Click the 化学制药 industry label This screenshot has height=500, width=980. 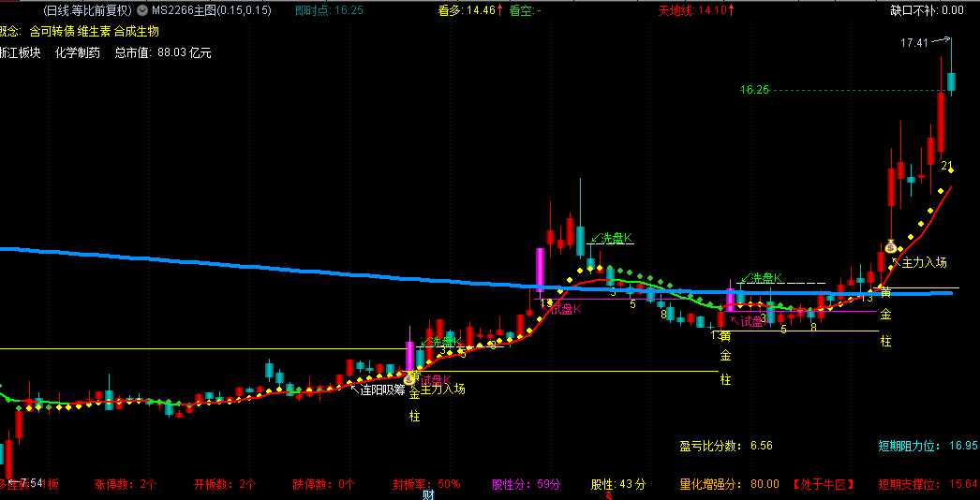pos(77,53)
